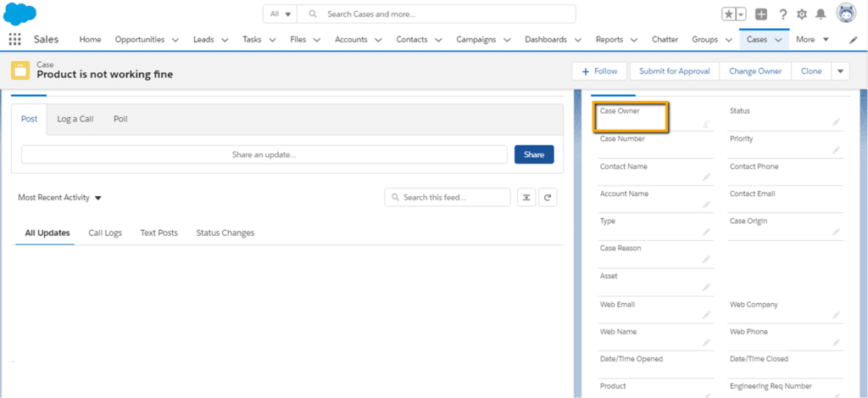Viewport: 868px width, 398px height.
Task: Click the pencil icon to edit navigation
Action: tap(853, 40)
